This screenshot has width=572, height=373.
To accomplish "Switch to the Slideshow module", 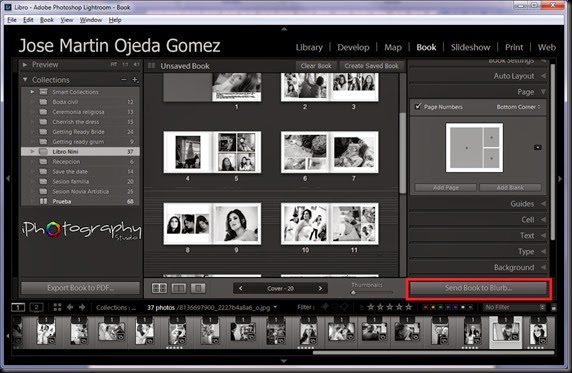I will pos(470,47).
